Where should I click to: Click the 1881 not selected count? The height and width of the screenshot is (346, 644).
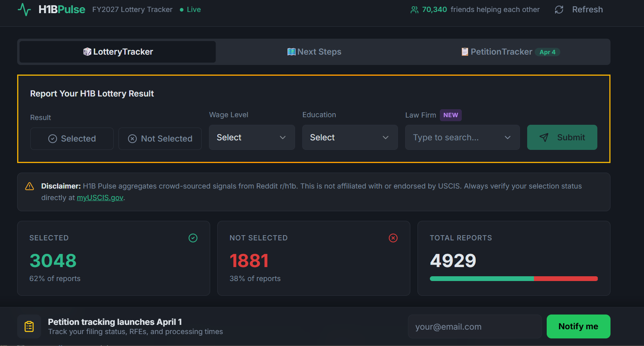249,261
